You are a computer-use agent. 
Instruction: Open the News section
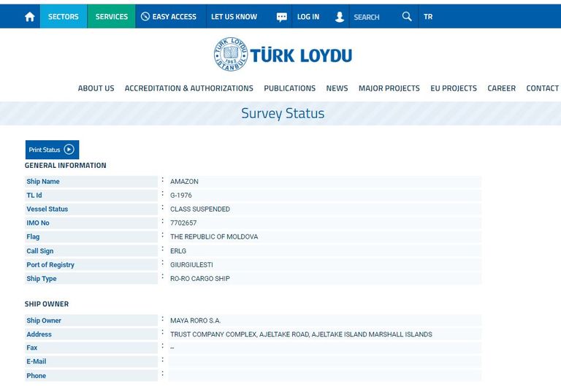(337, 88)
